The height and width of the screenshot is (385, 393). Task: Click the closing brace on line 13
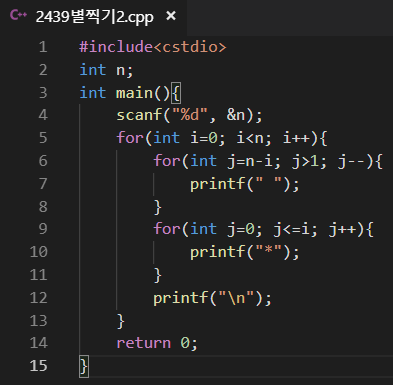[121, 321]
